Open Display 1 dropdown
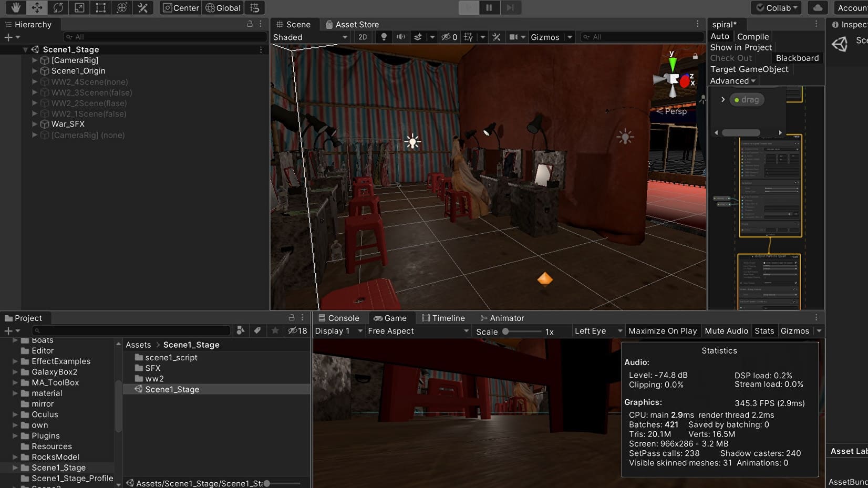Viewport: 868px width, 488px height. (339, 331)
